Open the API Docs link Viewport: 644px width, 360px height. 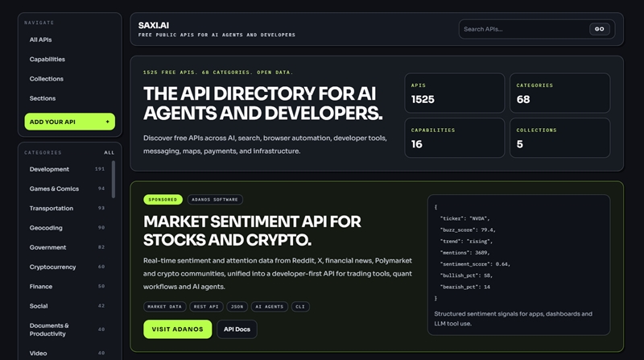[237, 329]
